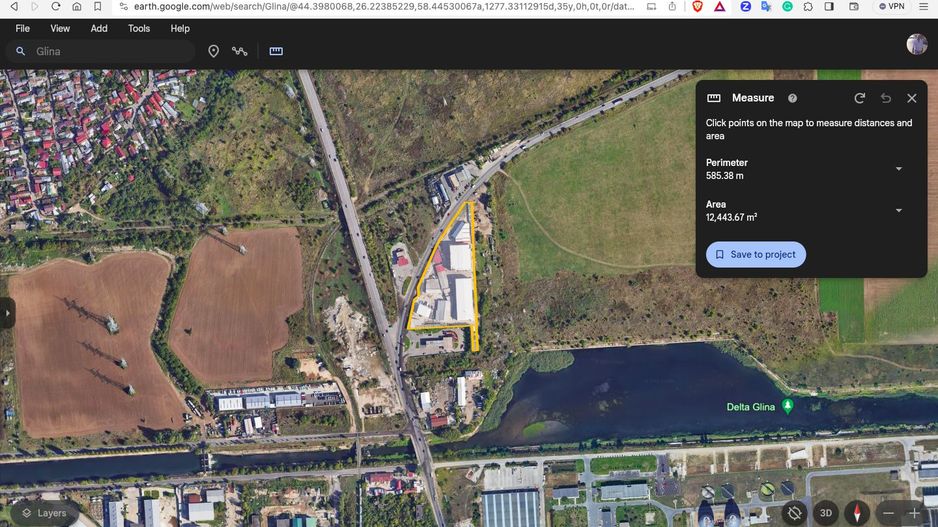Go forward in browser history
This screenshot has height=527, width=938.
(35, 7)
